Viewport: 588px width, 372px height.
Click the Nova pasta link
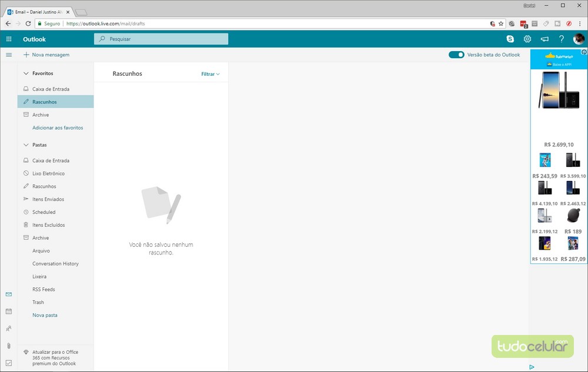tap(45, 315)
